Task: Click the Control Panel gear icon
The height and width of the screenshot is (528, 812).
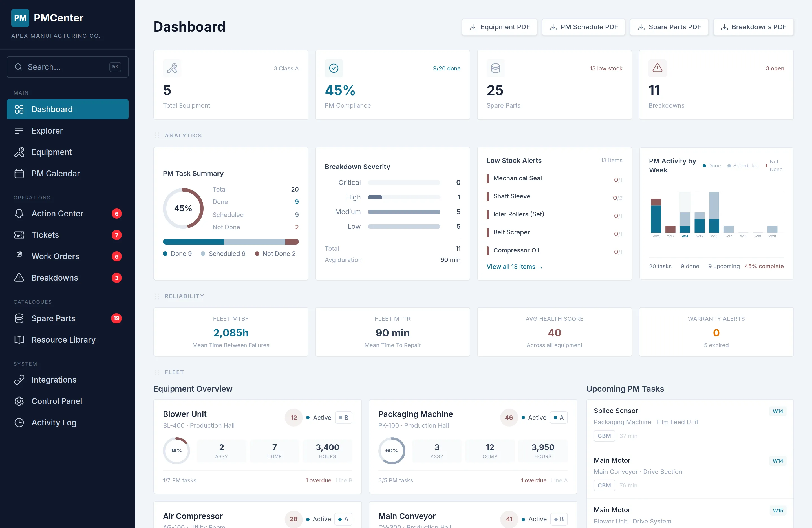Action: (x=19, y=401)
